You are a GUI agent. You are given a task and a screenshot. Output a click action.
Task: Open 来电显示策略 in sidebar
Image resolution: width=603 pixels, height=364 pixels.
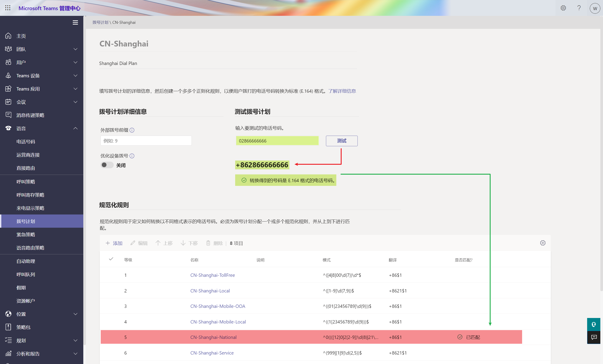(x=30, y=208)
